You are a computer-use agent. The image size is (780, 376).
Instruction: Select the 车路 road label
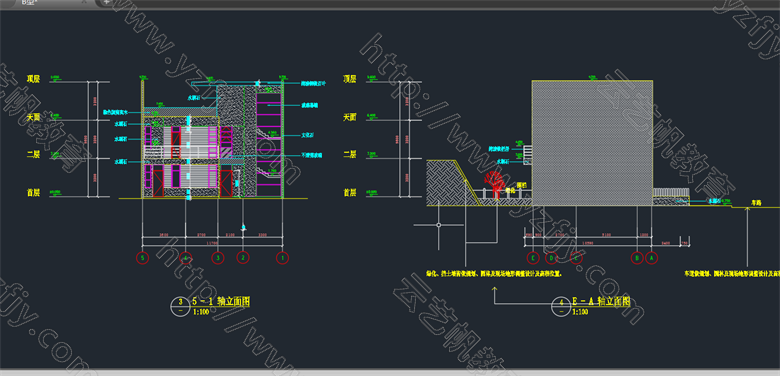(x=758, y=202)
